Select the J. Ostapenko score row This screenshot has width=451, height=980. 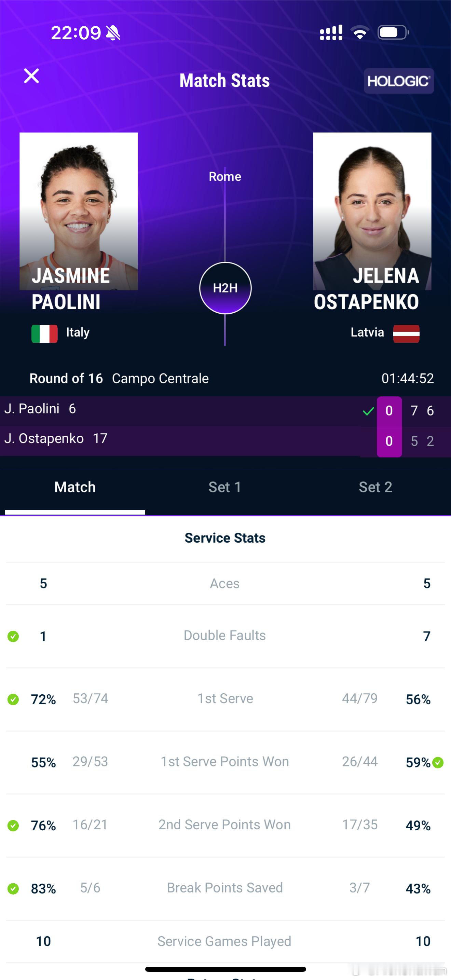click(225, 441)
